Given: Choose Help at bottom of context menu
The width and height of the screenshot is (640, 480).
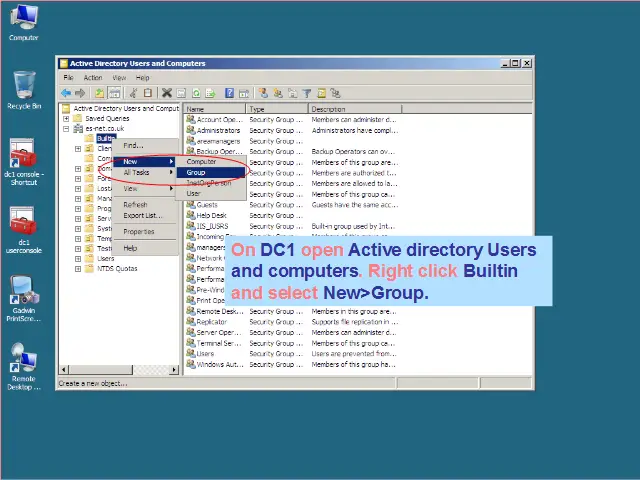Looking at the screenshot, I should click(144, 248).
